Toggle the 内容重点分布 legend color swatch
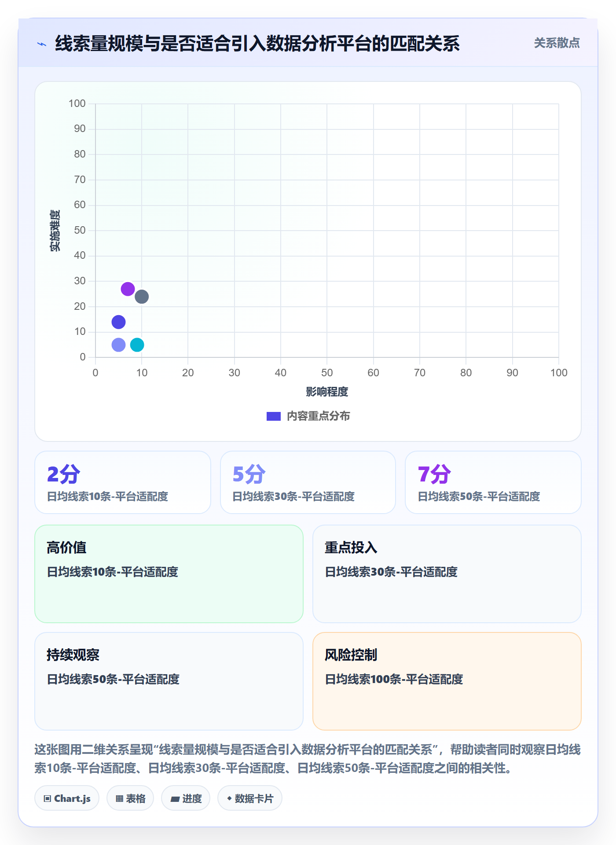The height and width of the screenshot is (845, 616). [273, 416]
